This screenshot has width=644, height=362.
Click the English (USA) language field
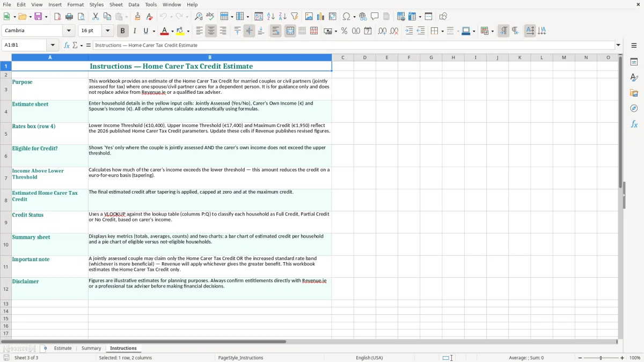[x=370, y=358]
